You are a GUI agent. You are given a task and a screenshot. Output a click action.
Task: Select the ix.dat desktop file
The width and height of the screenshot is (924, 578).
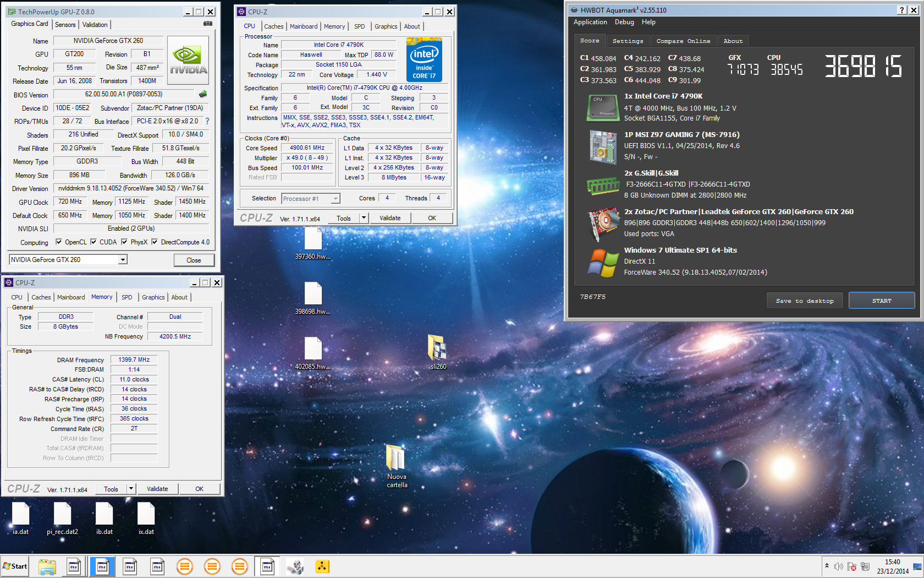coord(146,519)
